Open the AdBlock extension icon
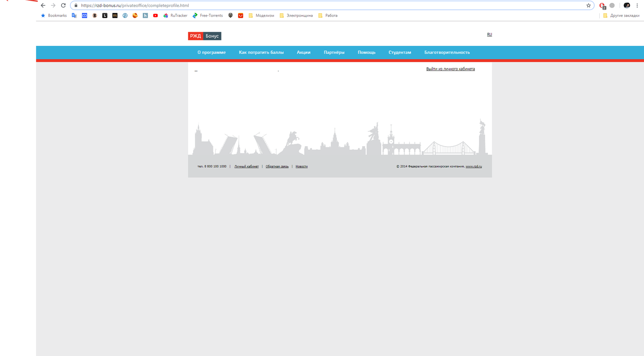 [602, 6]
